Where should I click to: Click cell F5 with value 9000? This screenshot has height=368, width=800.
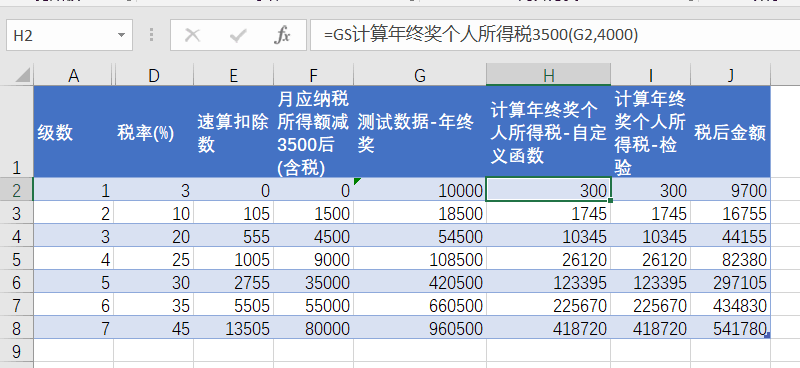tap(313, 259)
